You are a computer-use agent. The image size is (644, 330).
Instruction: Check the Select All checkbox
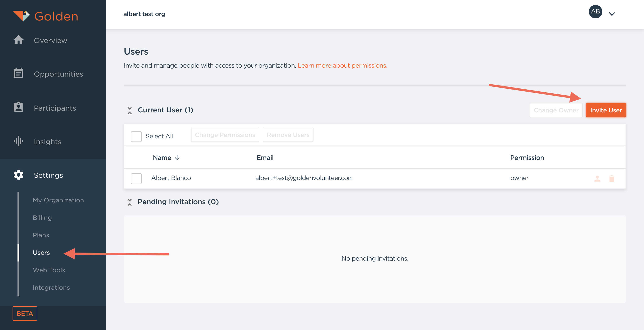(136, 136)
